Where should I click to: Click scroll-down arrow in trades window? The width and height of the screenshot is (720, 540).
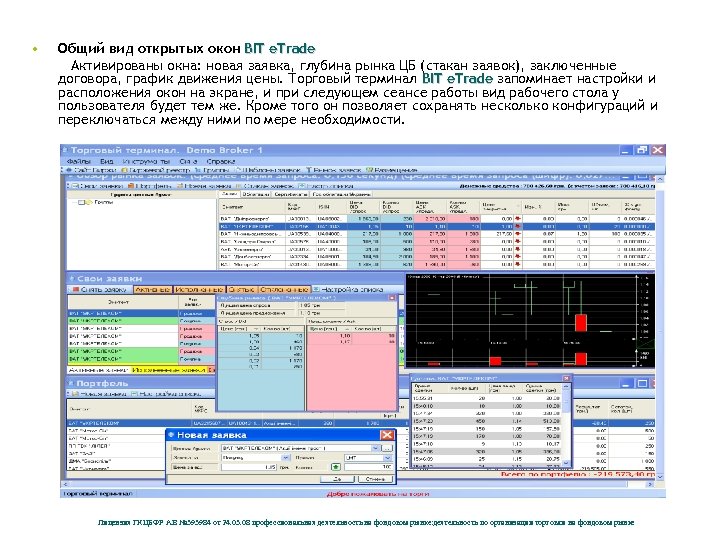(x=566, y=463)
